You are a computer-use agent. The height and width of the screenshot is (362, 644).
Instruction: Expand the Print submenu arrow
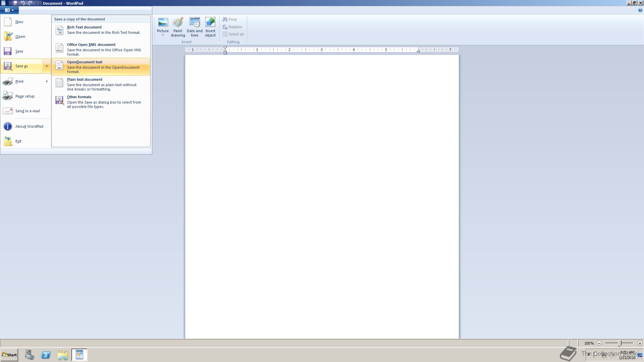[47, 81]
